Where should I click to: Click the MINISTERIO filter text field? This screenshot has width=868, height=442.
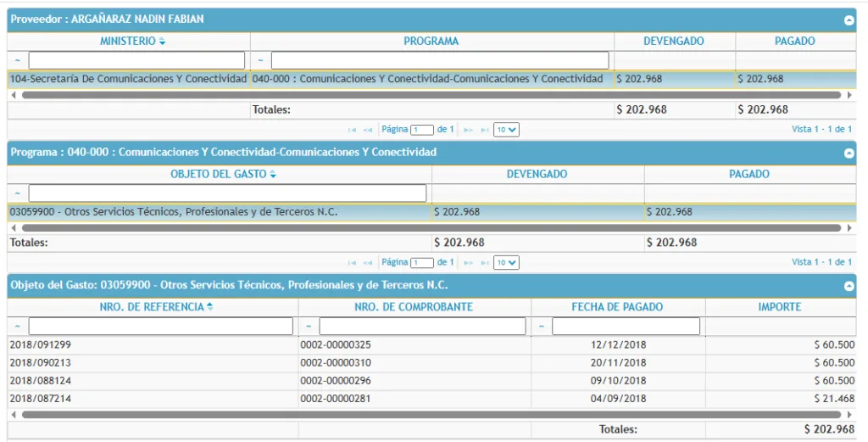tap(136, 61)
